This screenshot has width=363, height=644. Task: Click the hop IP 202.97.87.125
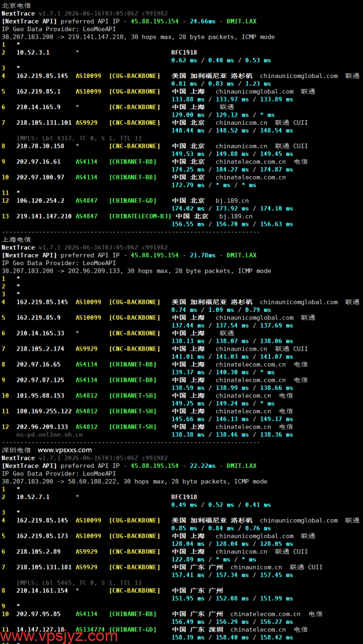point(41,380)
